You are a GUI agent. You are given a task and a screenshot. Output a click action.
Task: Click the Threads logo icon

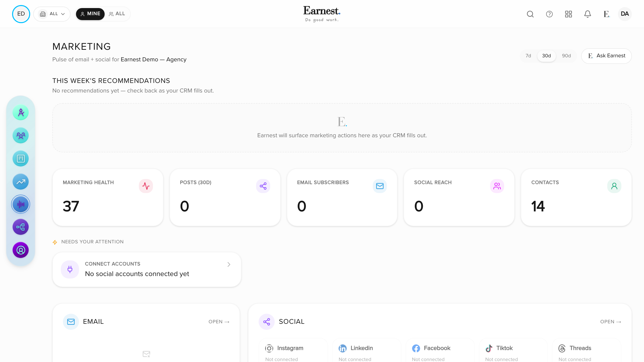(562, 348)
